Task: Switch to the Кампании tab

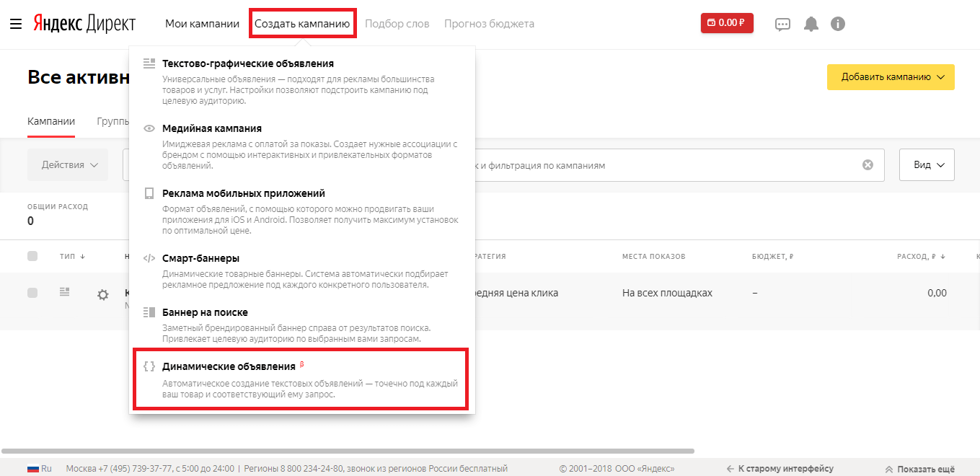Action: 50,121
